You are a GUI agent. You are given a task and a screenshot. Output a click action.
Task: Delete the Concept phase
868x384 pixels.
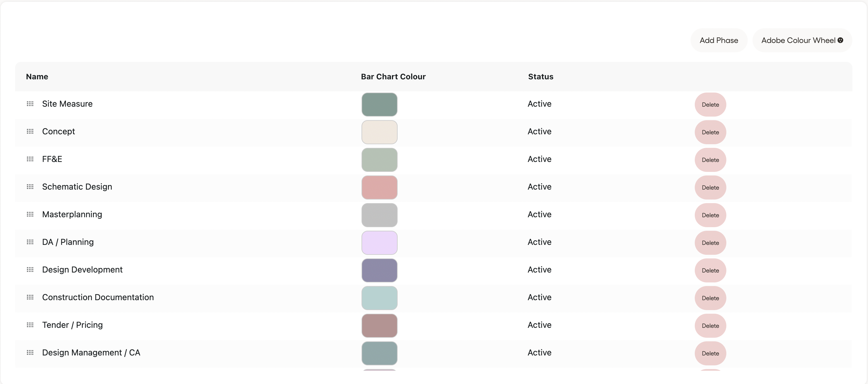click(x=710, y=132)
